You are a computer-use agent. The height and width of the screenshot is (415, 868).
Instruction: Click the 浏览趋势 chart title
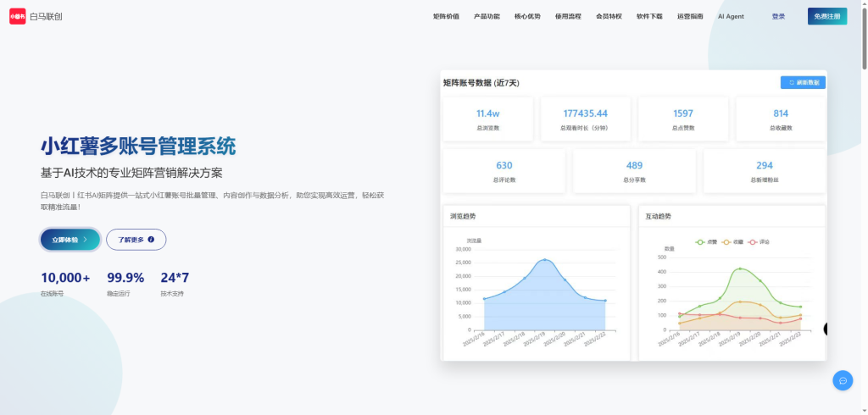[463, 216]
